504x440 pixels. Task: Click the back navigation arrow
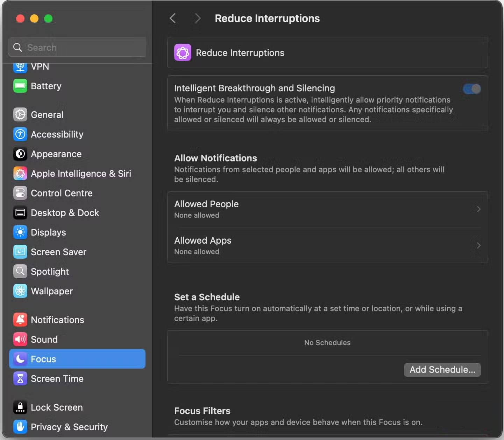click(x=172, y=18)
